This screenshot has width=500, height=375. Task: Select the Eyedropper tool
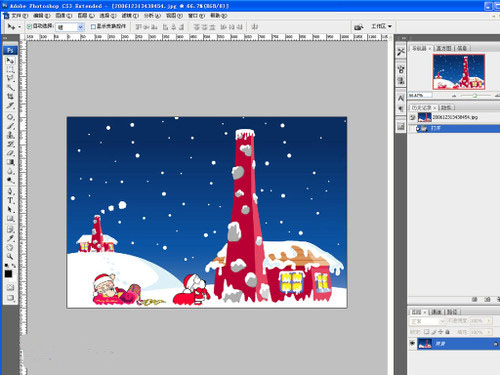click(x=10, y=239)
